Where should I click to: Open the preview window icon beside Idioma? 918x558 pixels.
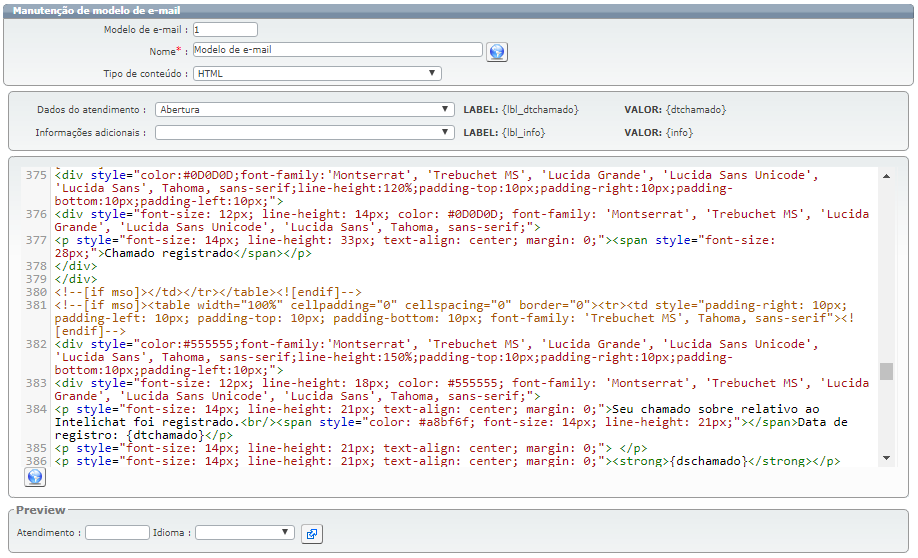pos(312,533)
